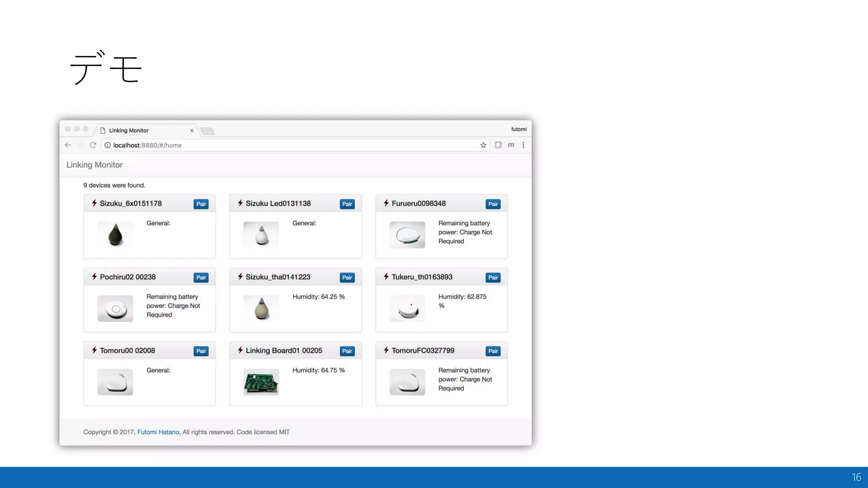868x488 pixels.
Task: Click the lightning bolt on Furueru0098348
Action: click(386, 203)
